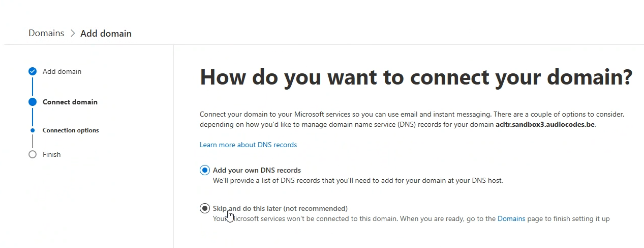Screen dimensions: 644x248
Task: Go to the 'Add domain' step label
Action: click(x=62, y=71)
